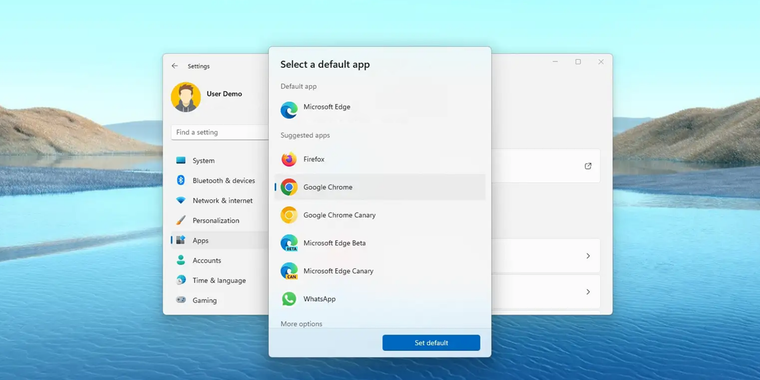
Task: Maximize the Settings window
Action: [578, 62]
